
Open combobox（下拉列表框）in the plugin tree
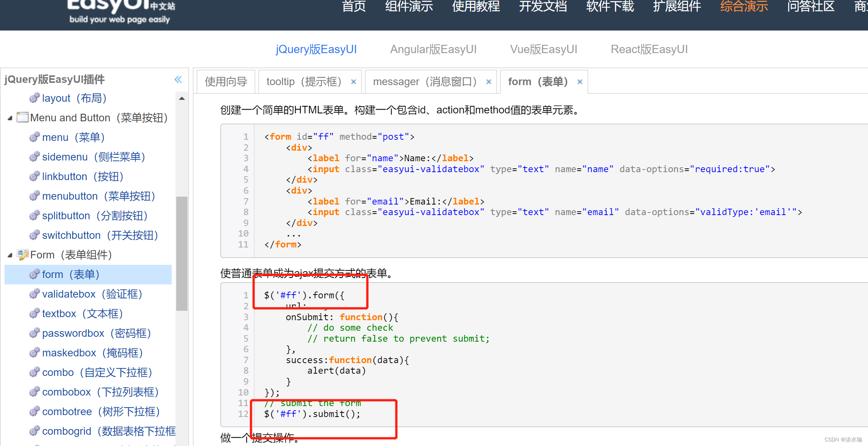[x=101, y=392]
